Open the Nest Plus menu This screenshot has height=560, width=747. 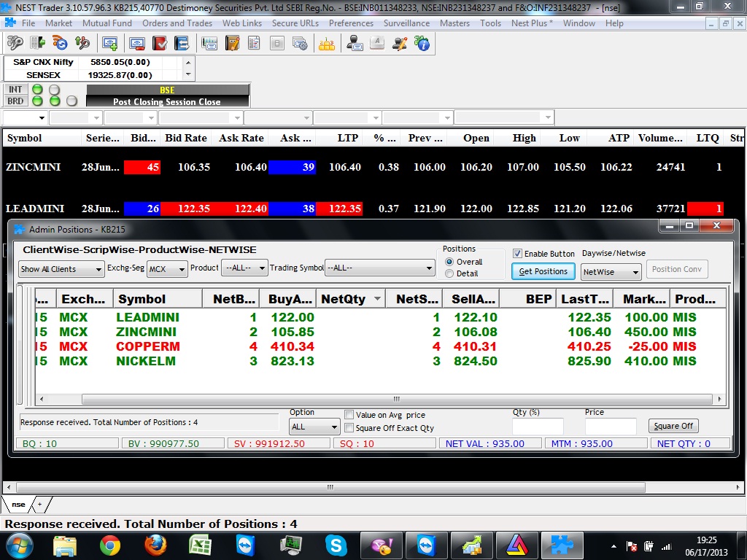[532, 23]
